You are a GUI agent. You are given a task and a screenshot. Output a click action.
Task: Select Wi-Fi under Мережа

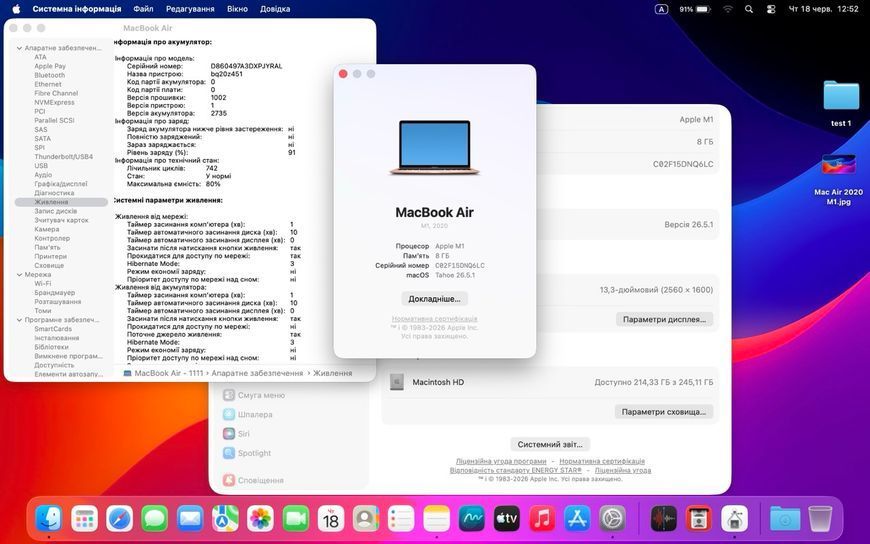click(x=43, y=284)
